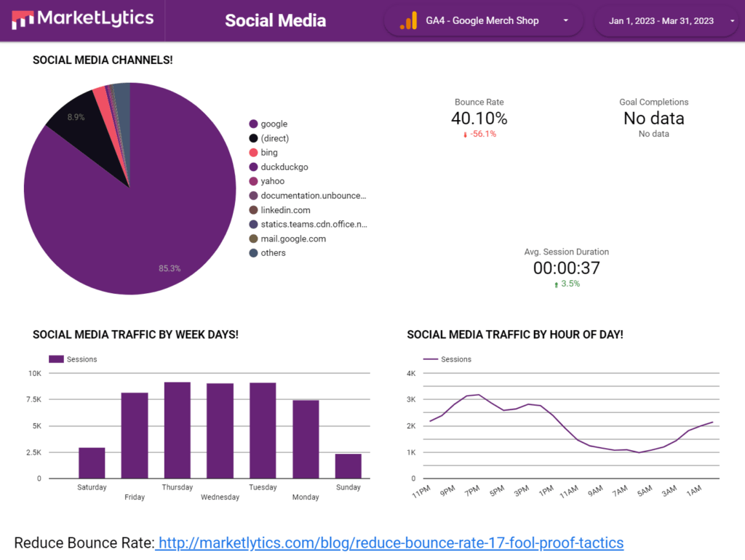Click the 40.10% Bounce Rate value
This screenshot has width=745, height=560.
479,119
